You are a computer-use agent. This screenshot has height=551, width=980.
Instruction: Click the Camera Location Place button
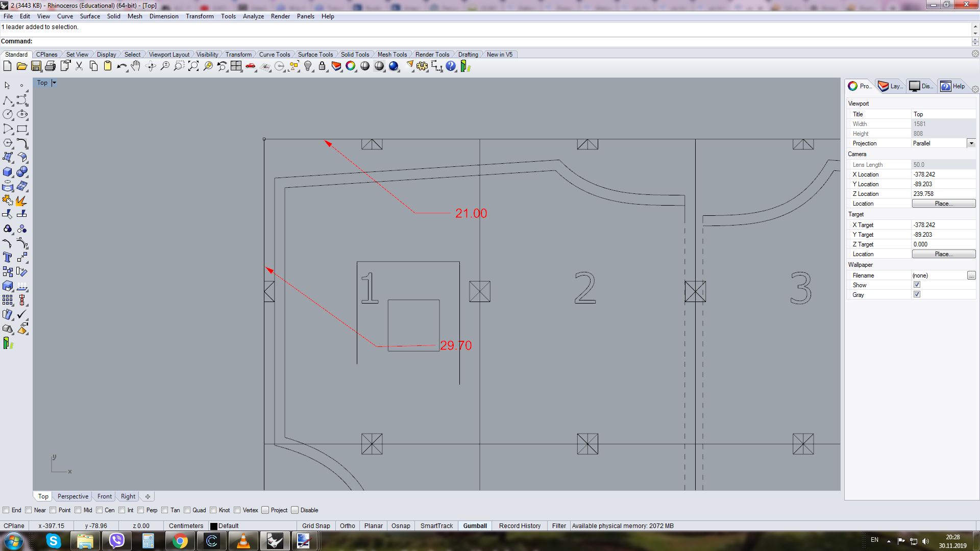[943, 204]
